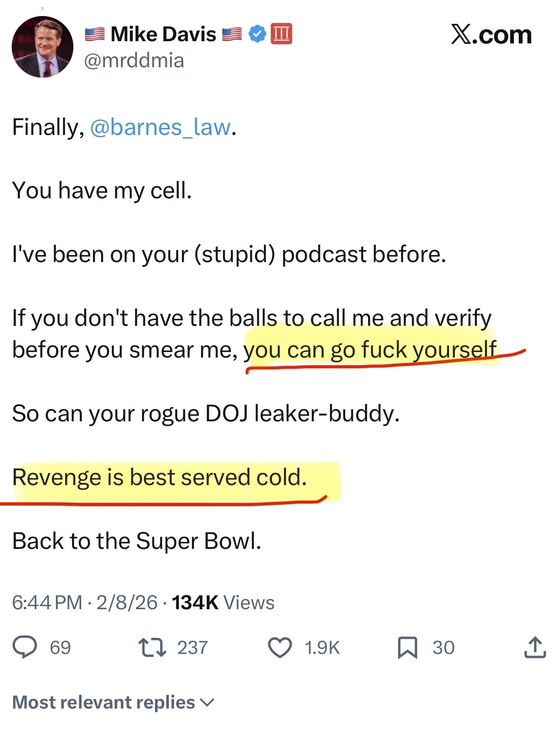
Task: Tap the share upload icon
Action: 535,647
